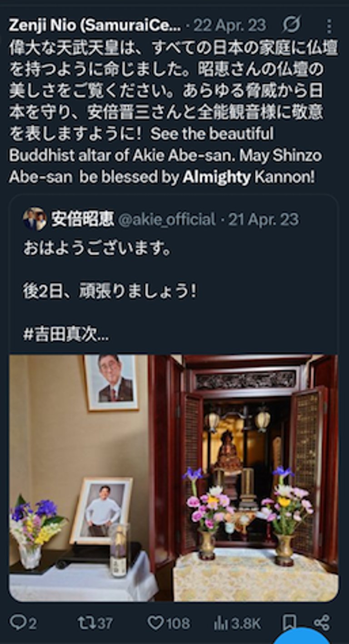349x644 pixels.
Task: Open the 22 Apr. 23 timestamp
Action: click(x=230, y=25)
